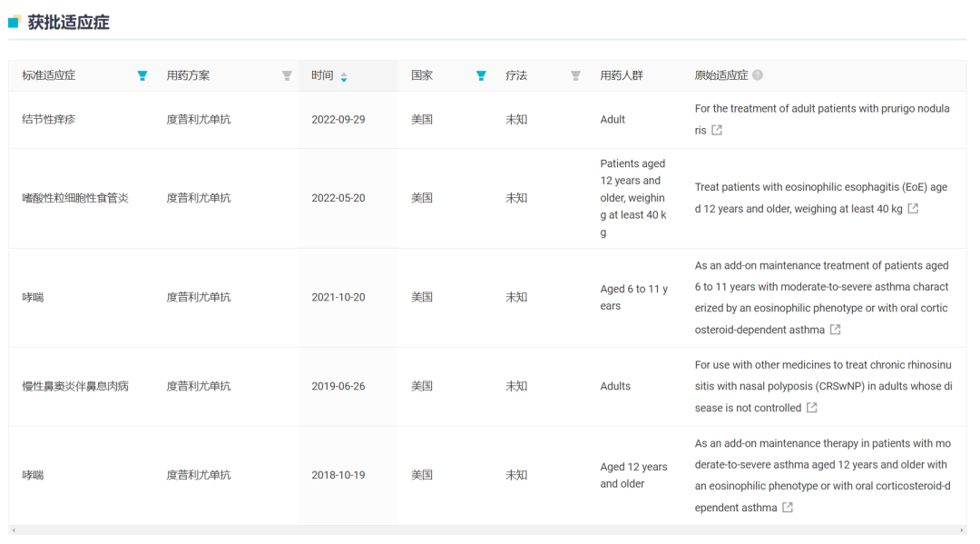The image size is (980, 544).
Task: Sort table by 时间 column arrows
Action: click(x=344, y=77)
